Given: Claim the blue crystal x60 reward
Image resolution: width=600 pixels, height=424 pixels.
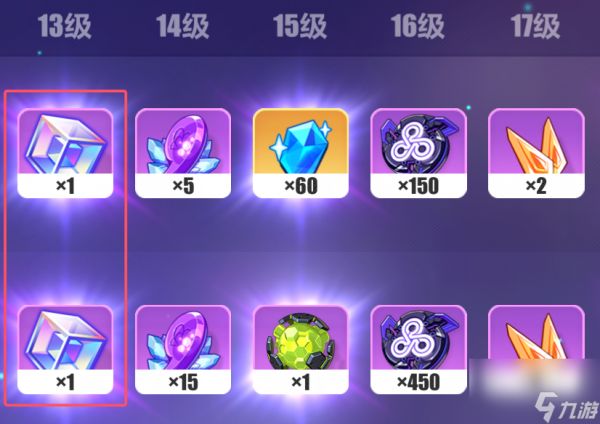Looking at the screenshot, I should 301,153.
